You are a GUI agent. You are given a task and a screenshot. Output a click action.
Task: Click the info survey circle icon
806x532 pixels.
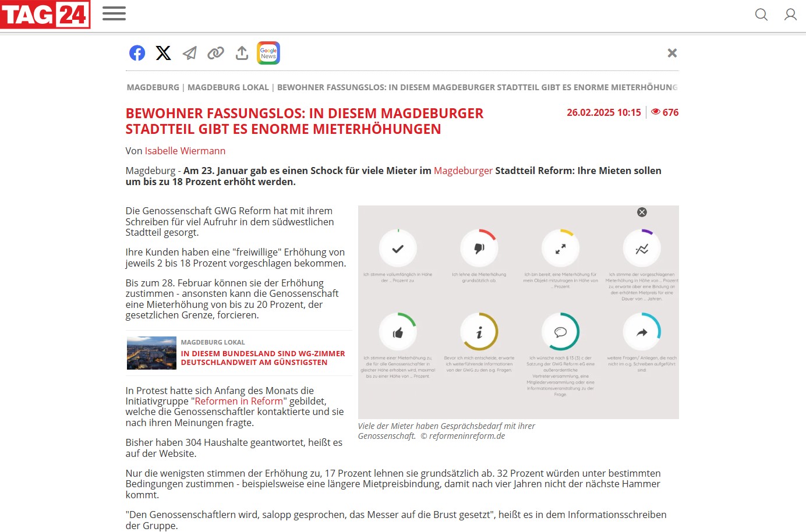point(479,332)
